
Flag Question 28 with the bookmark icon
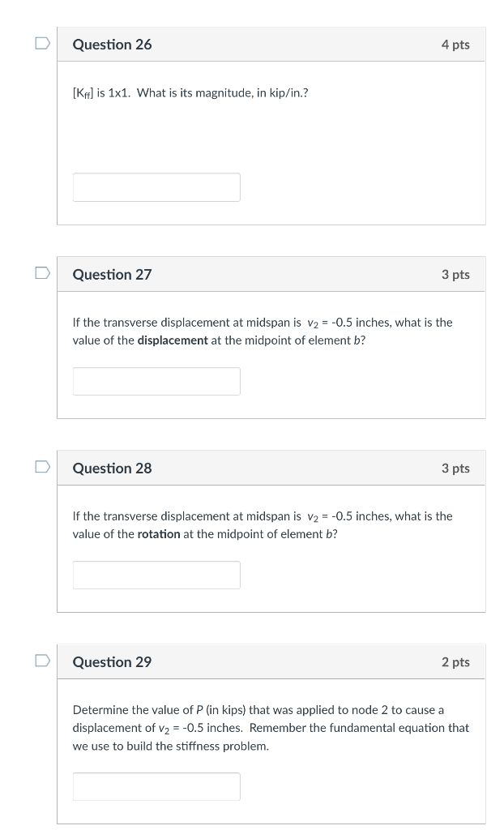(42, 466)
